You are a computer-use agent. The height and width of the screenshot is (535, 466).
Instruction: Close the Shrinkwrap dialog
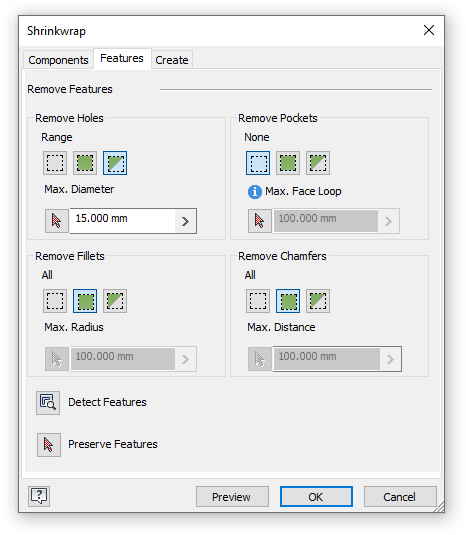click(429, 30)
